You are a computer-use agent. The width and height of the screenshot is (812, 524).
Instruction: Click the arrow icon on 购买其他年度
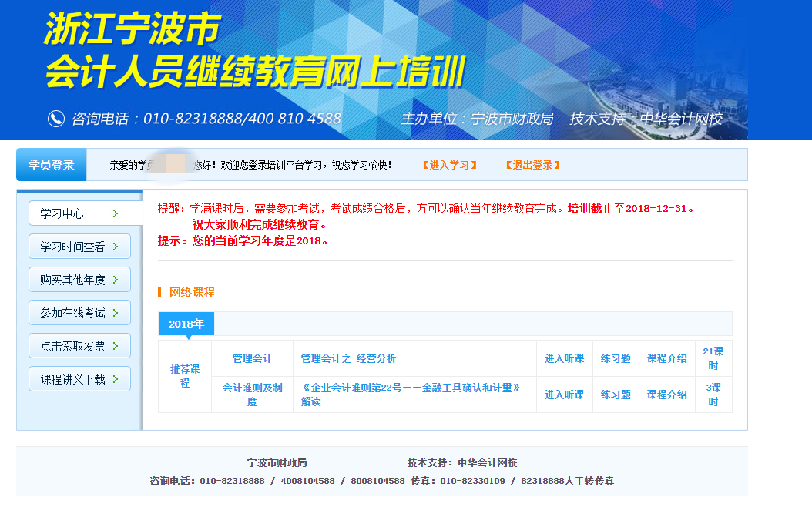coord(115,280)
